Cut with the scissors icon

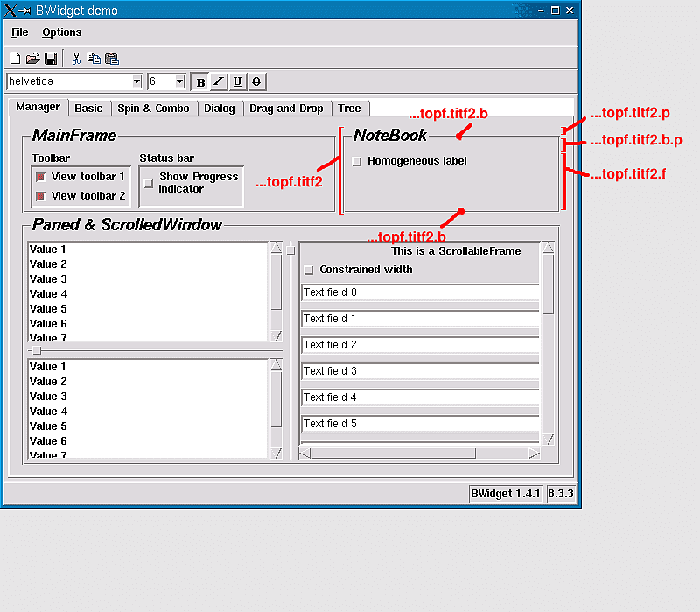pos(75,58)
